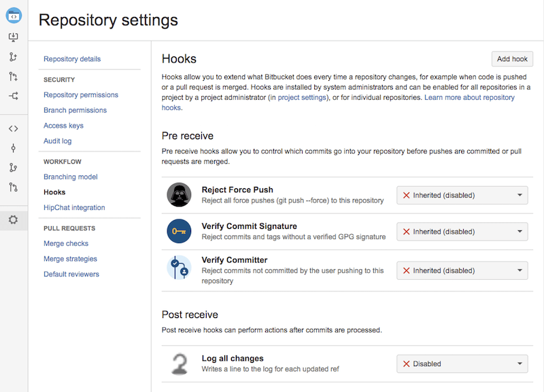Click the Log all changes hook icon
Viewport: 544px width, 392px height.
point(180,363)
